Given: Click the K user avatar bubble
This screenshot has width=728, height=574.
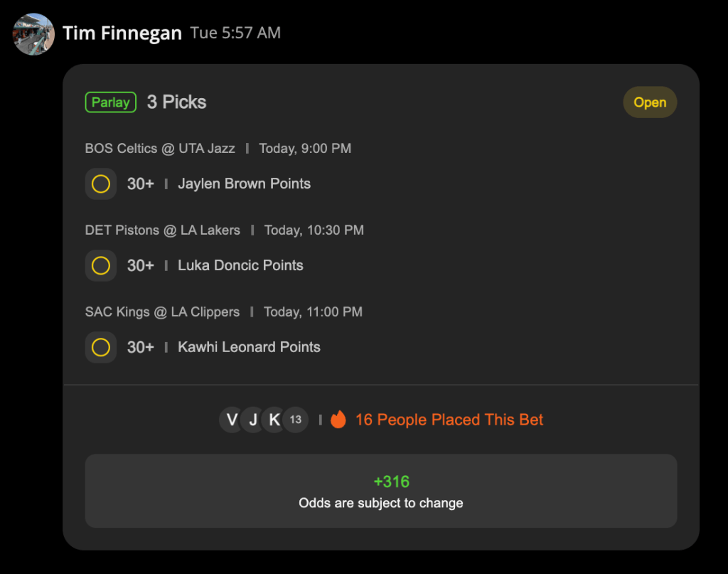Looking at the screenshot, I should point(274,420).
